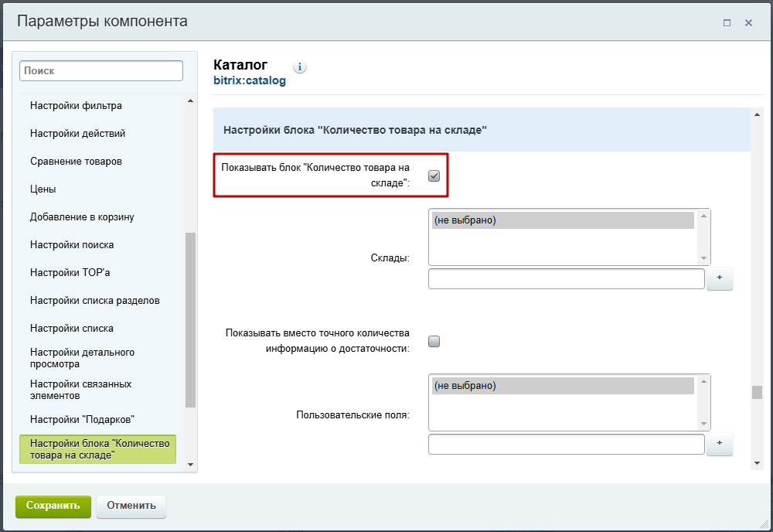Screen dimensions: 773x532
Task: Click the Отменить button
Action: coord(131,506)
